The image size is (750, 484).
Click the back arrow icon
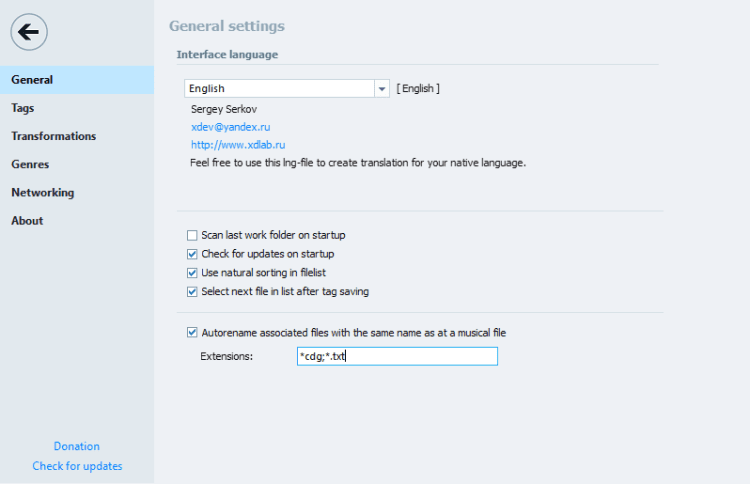pyautogui.click(x=29, y=32)
